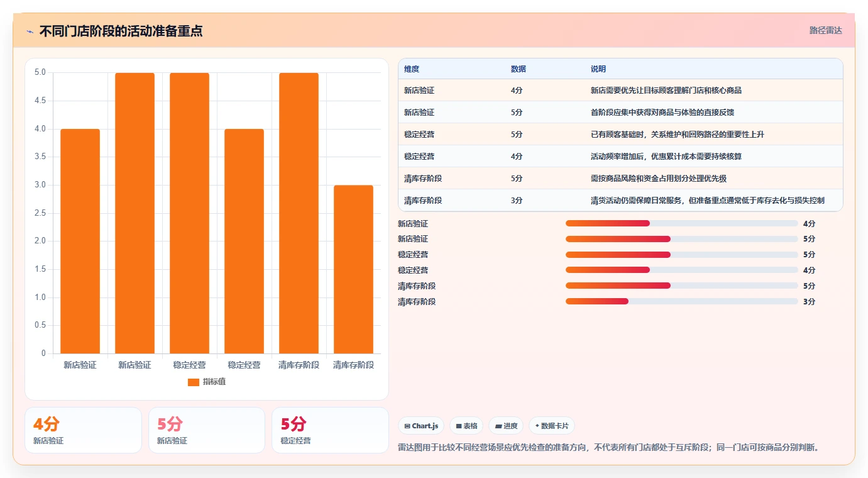
Task: Select the 数据卡片 chip
Action: 552,426
